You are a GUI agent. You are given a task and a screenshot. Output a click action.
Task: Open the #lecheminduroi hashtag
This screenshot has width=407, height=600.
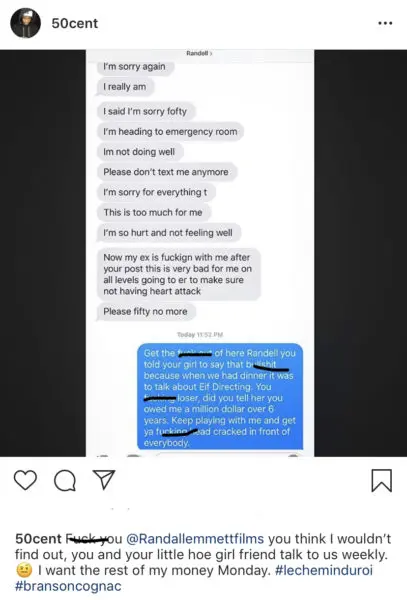(x=324, y=570)
